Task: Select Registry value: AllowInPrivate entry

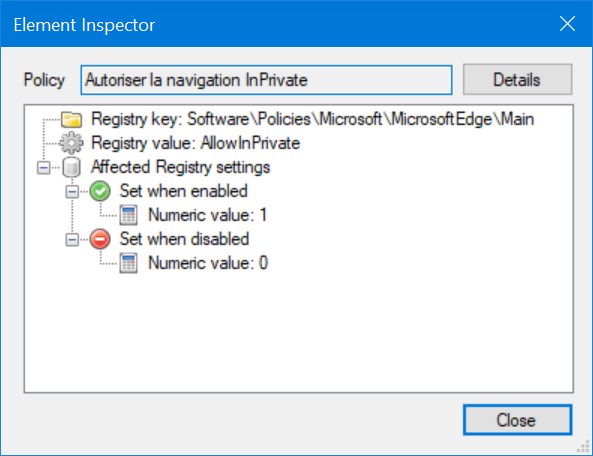Action: tap(196, 143)
